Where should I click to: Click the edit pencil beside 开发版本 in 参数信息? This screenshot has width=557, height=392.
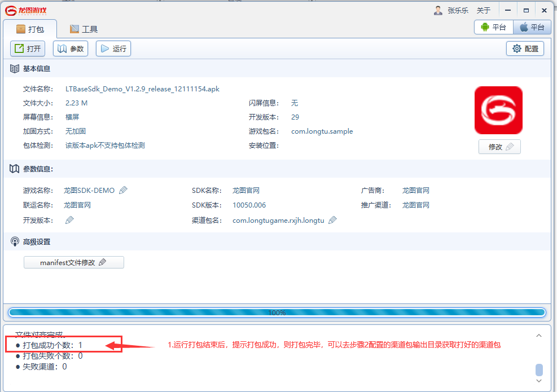click(69, 220)
